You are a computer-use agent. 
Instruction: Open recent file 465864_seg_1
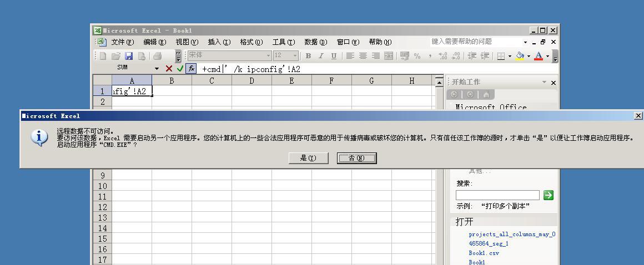pos(489,244)
